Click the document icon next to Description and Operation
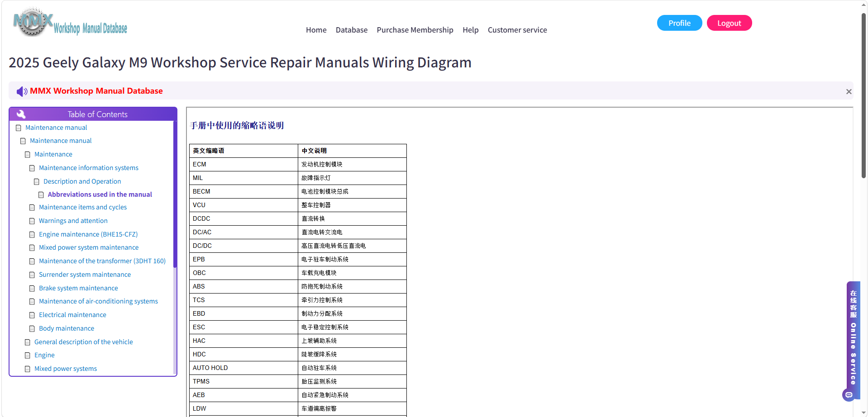The image size is (868, 417). (x=37, y=182)
